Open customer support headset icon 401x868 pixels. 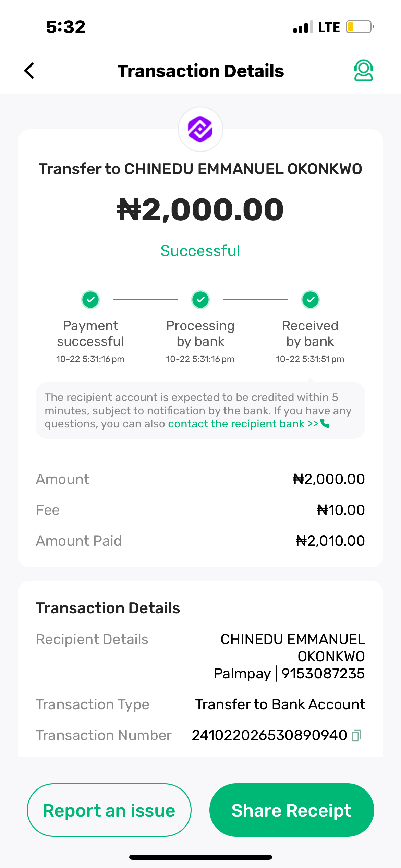click(363, 71)
